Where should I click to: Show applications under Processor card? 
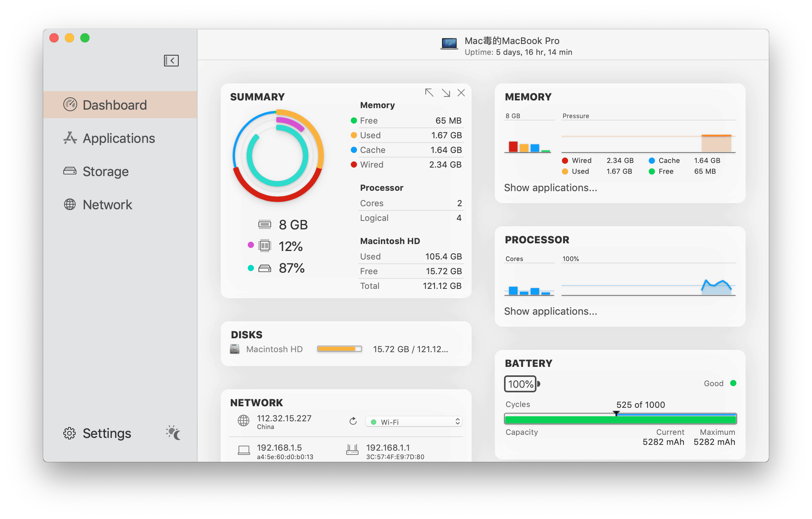point(550,312)
